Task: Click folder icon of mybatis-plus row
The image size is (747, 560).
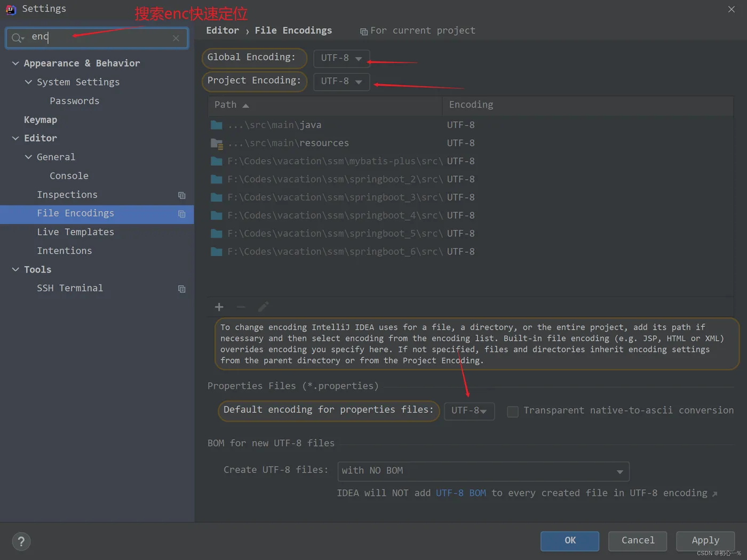Action: [217, 161]
